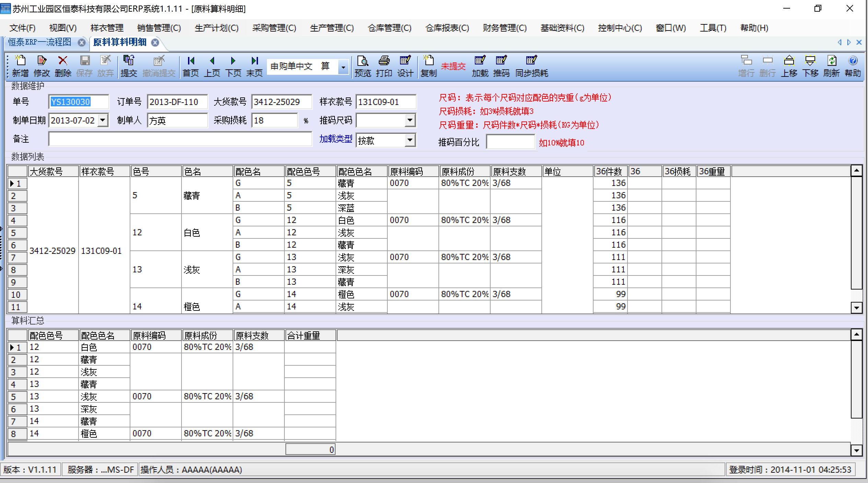Open the 仓库报表(C) menu
The image size is (868, 483).
coord(447,28)
